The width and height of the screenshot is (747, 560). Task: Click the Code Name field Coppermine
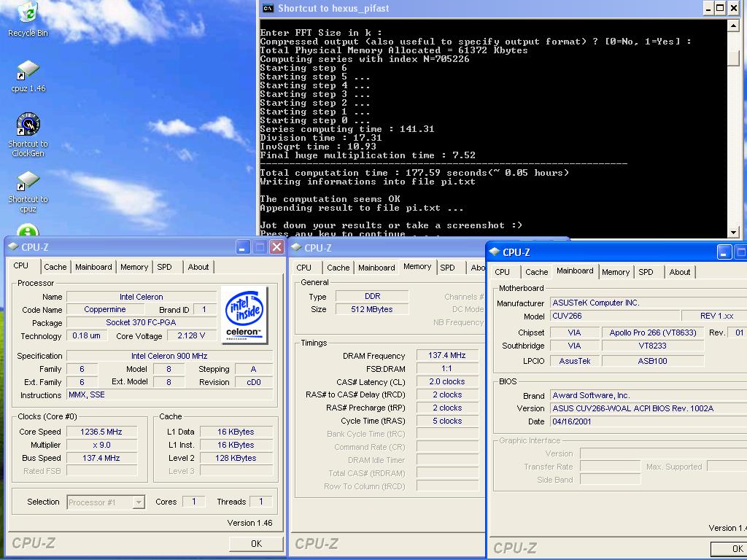[105, 309]
